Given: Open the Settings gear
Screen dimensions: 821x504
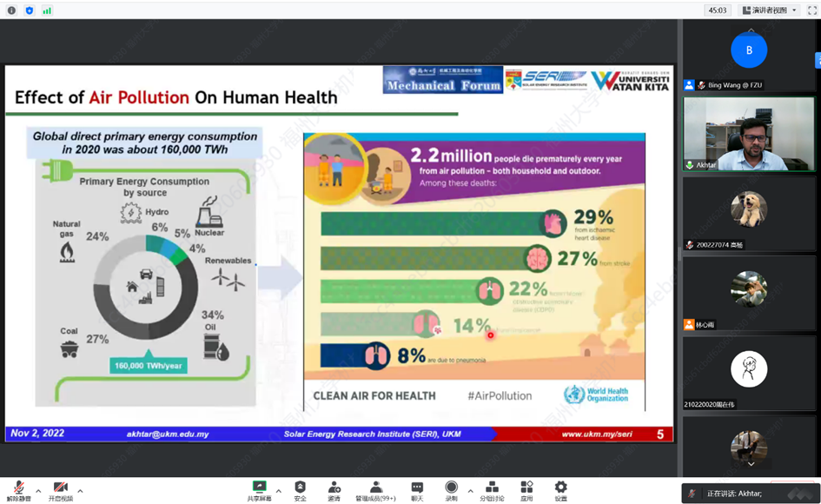Looking at the screenshot, I should click(560, 489).
